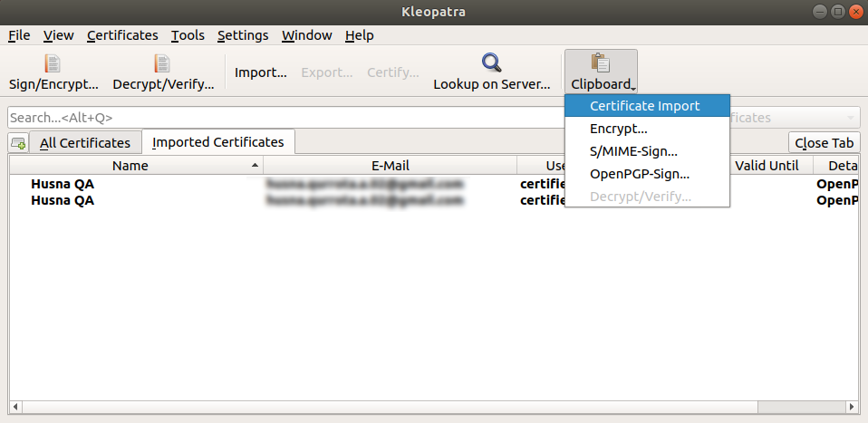Open the Settings menu
This screenshot has height=423, width=868.
click(x=243, y=35)
